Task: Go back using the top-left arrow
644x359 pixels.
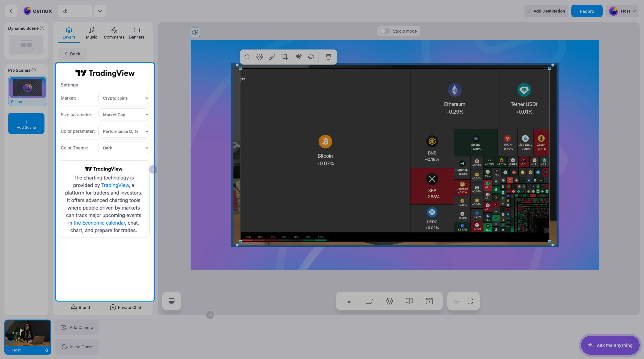Action: [x=11, y=11]
